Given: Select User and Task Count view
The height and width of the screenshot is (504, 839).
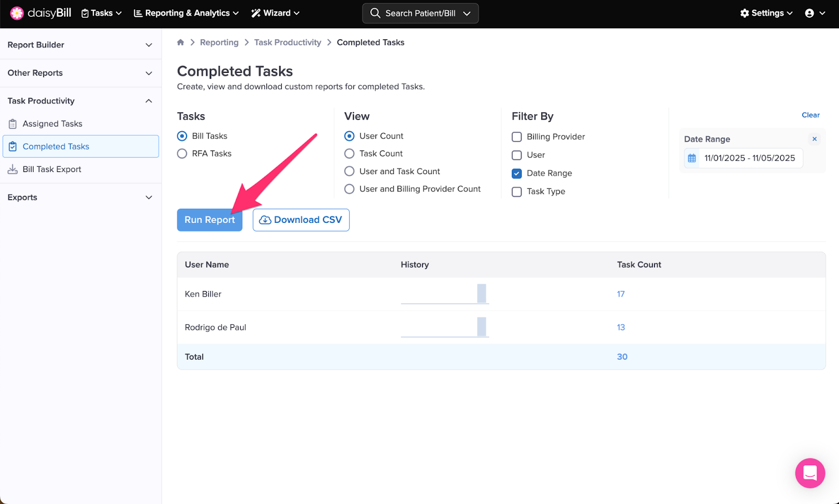Looking at the screenshot, I should point(349,171).
